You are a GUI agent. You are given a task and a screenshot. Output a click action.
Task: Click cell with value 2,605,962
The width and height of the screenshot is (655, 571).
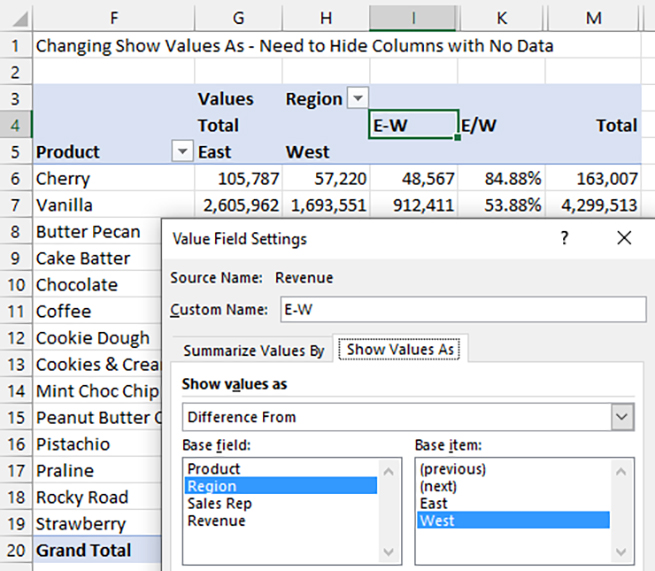(x=238, y=205)
